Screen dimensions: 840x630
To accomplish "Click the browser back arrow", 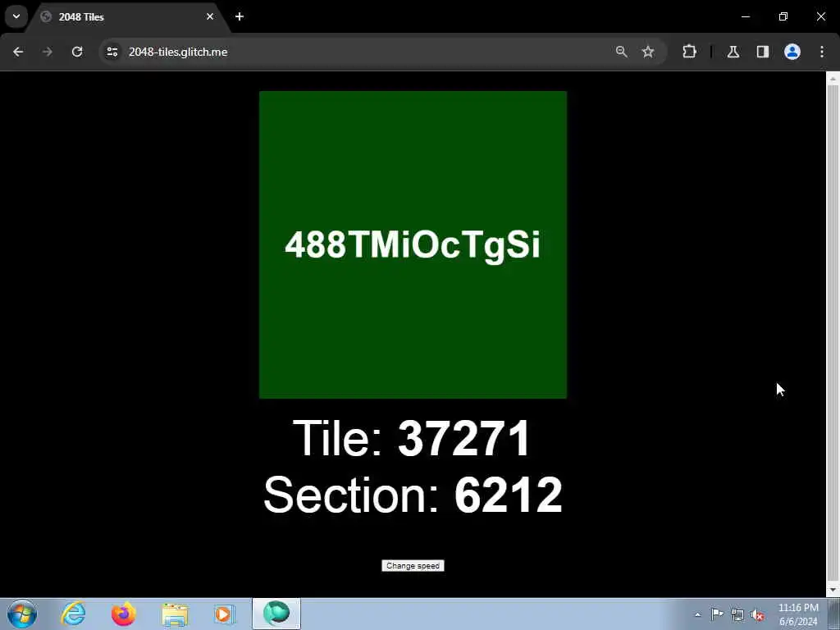I will tap(18, 52).
